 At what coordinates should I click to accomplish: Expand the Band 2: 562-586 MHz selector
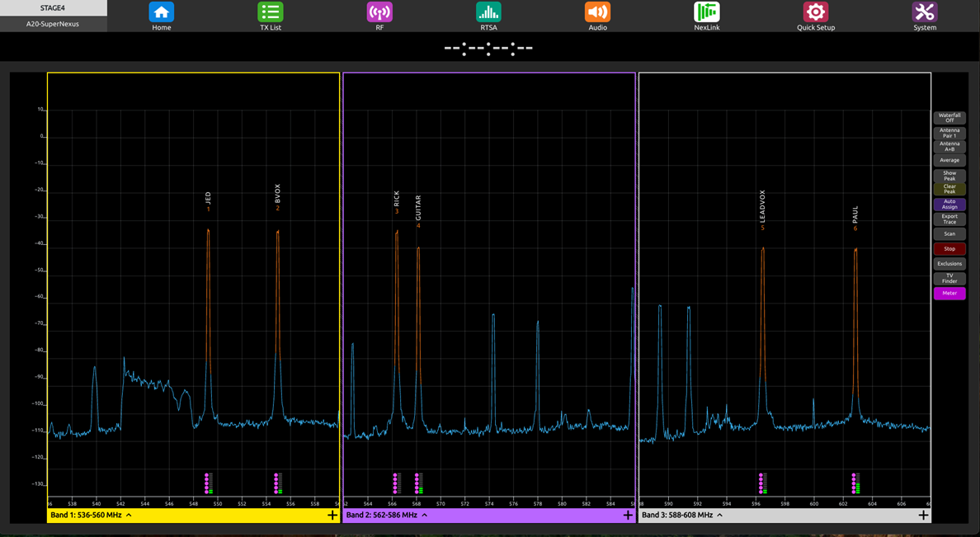tap(387, 515)
